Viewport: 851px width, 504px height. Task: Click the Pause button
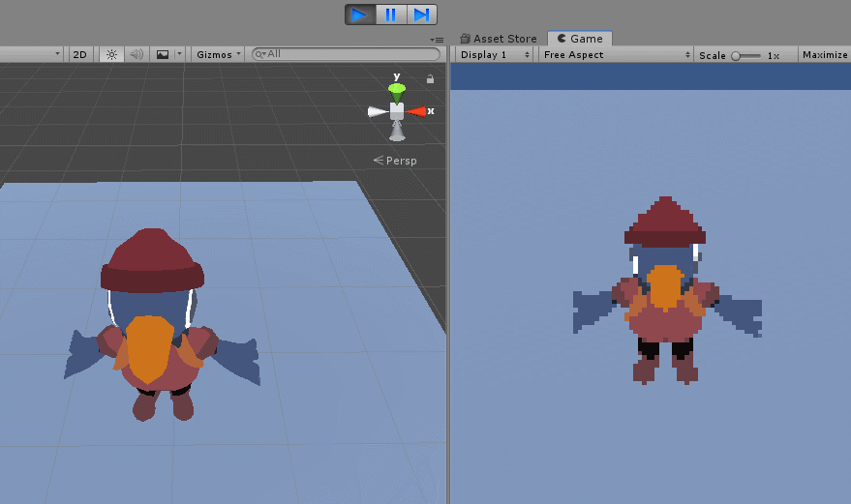click(x=391, y=15)
